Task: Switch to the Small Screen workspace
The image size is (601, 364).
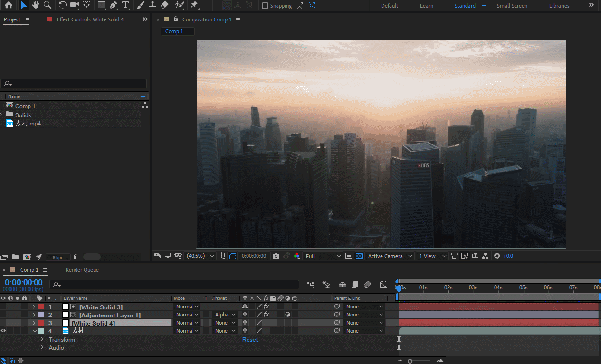Action: (512, 6)
